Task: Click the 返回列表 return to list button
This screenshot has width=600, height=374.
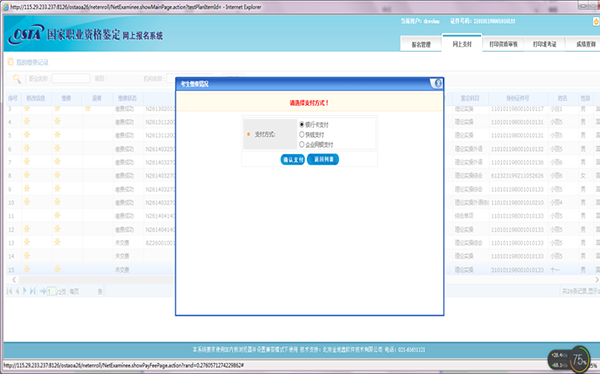Action: click(323, 159)
